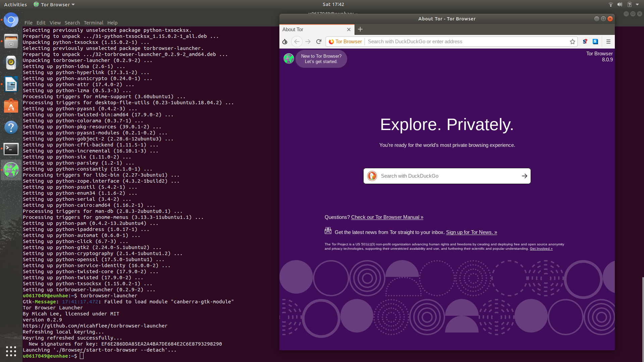Open a new tab with the plus button

point(360,29)
